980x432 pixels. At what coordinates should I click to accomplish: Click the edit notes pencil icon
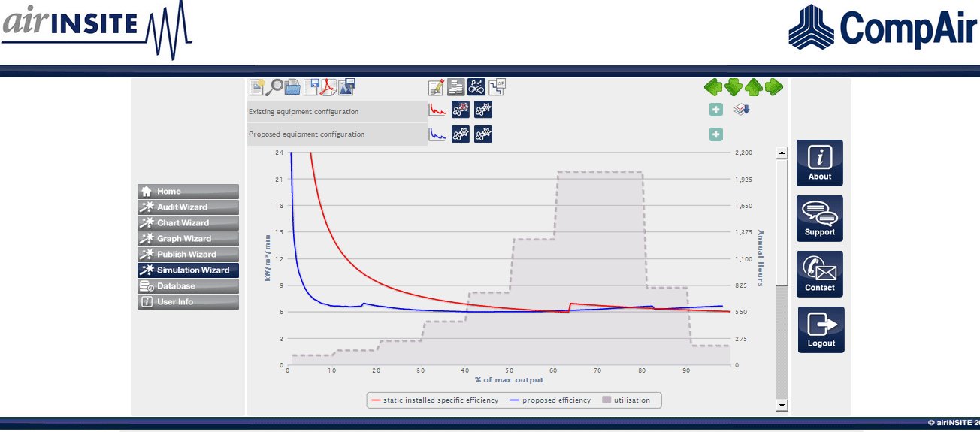click(437, 87)
